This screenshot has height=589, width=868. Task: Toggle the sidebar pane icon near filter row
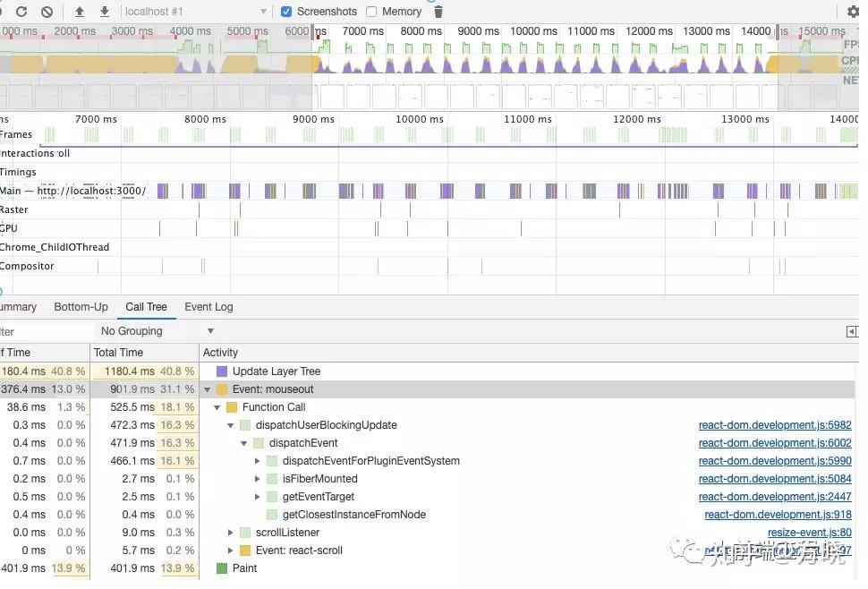[853, 331]
